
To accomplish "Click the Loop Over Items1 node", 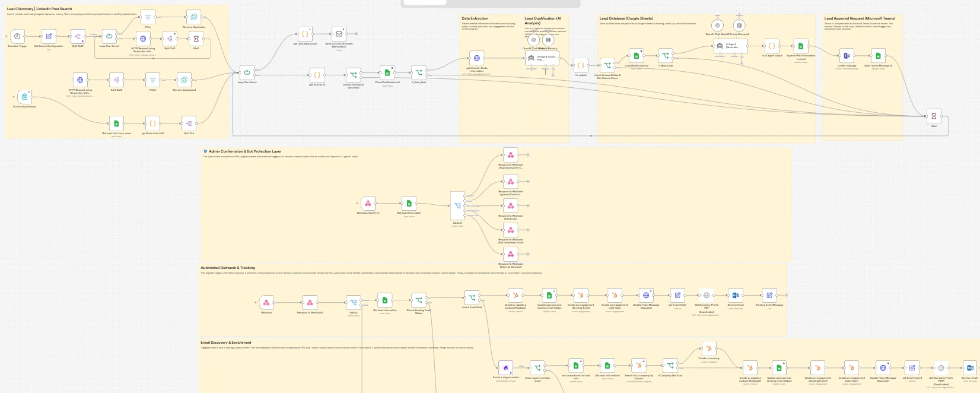I will coord(109,37).
